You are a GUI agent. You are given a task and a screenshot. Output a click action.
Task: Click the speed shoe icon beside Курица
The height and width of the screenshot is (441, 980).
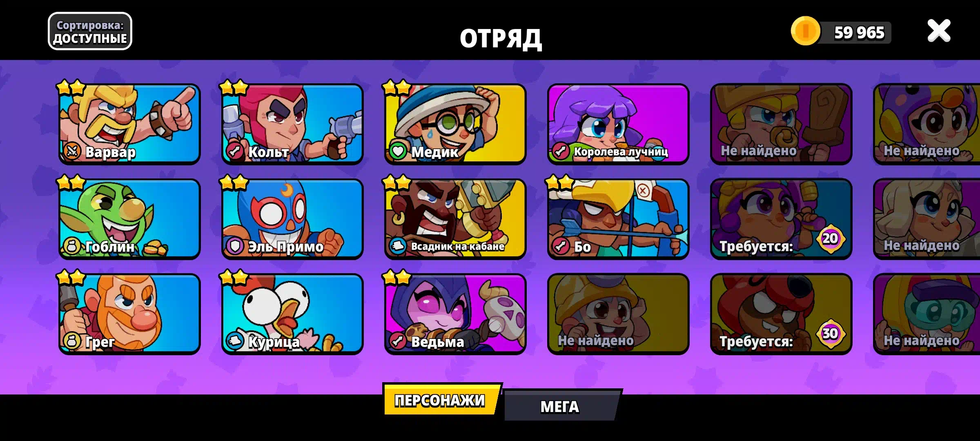pyautogui.click(x=235, y=341)
